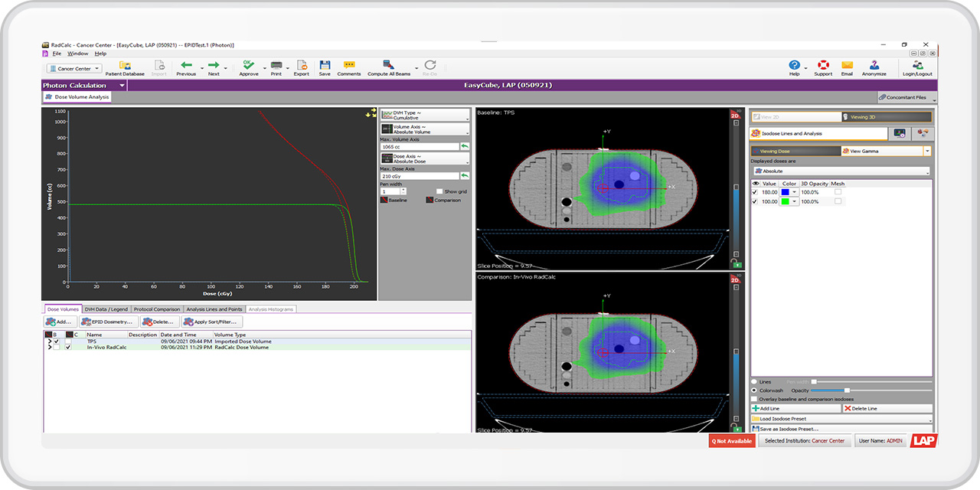Screen dimensions: 980x490
Task: Click the structures icon right of Isodose Lines
Action: coord(922,133)
